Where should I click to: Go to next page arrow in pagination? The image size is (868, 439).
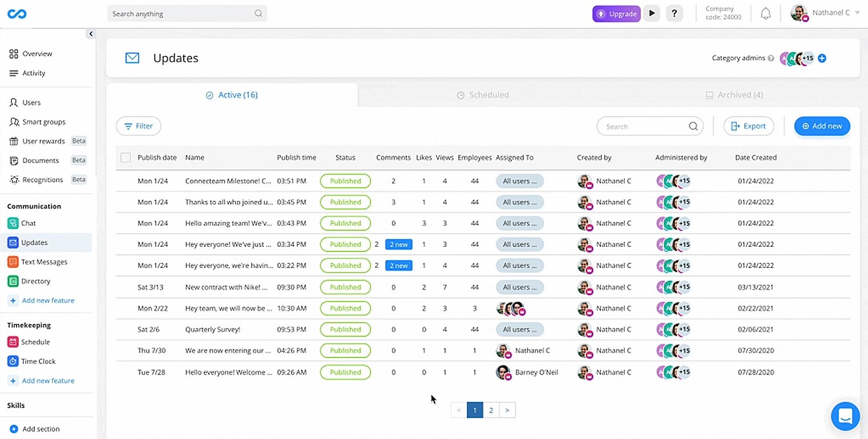click(507, 410)
